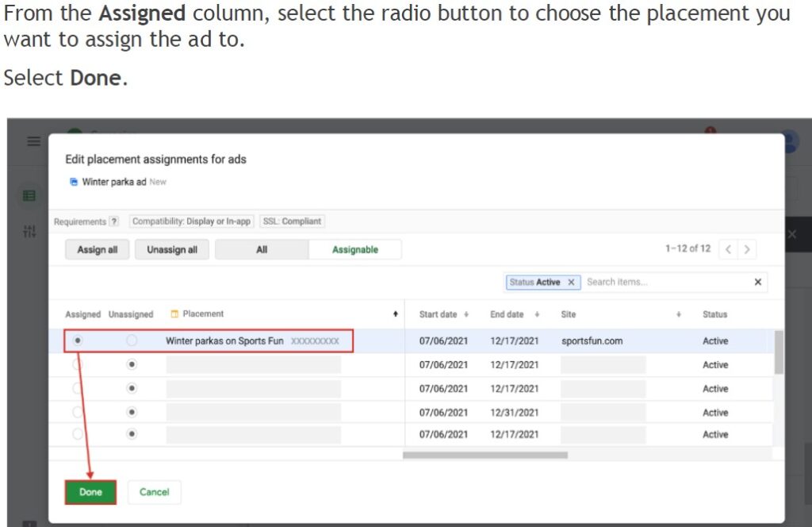Select Unassigned radio in 12/31/2021 row
The width and height of the screenshot is (812, 527).
(x=132, y=412)
